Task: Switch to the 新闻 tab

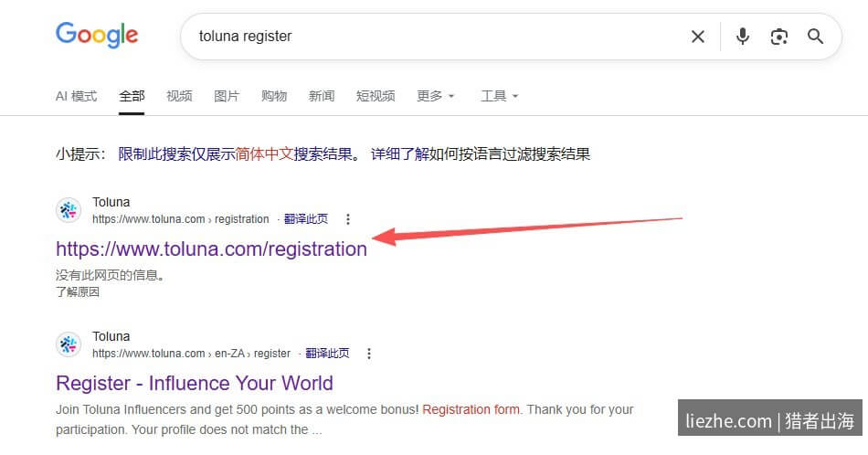Action: click(x=322, y=96)
